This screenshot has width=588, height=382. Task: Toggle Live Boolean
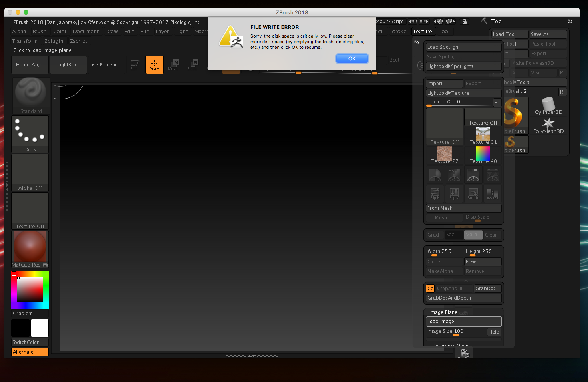[x=104, y=65]
